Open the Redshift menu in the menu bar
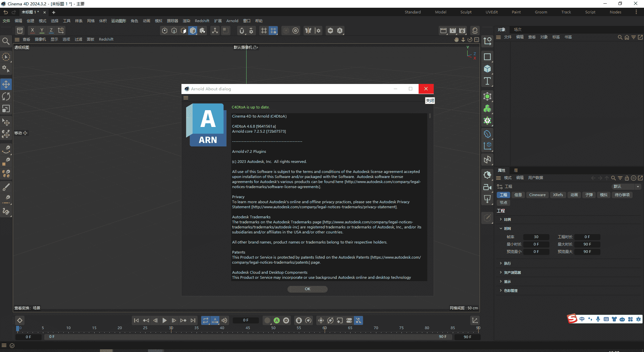The width and height of the screenshot is (644, 352). [x=202, y=20]
